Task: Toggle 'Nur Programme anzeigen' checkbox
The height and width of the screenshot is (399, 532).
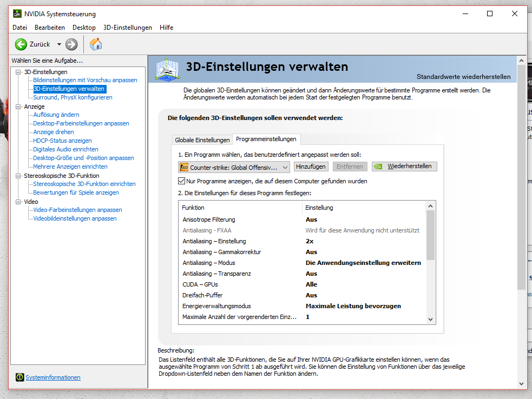Action: point(181,181)
